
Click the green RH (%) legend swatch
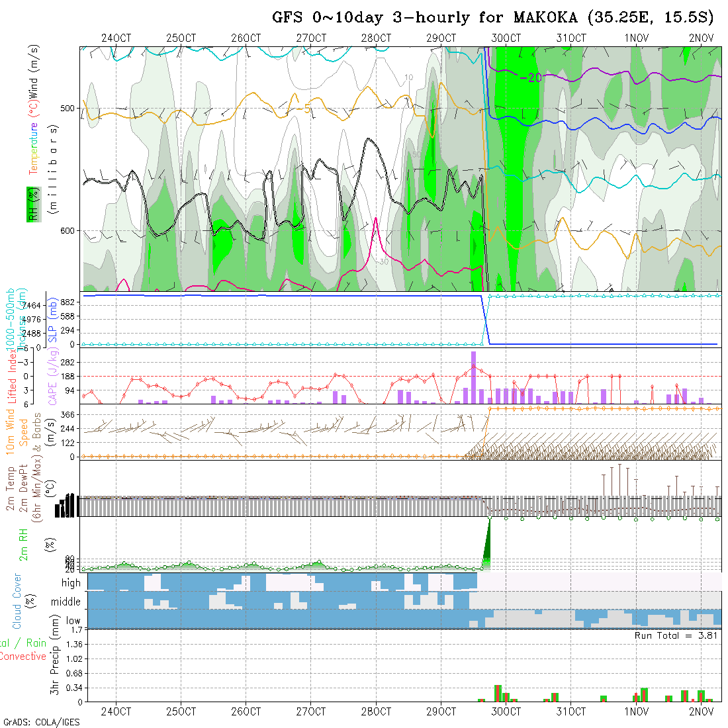(x=31, y=203)
